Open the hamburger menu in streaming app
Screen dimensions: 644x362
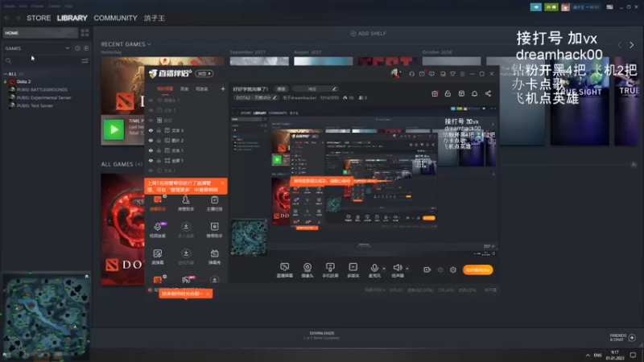462,74
